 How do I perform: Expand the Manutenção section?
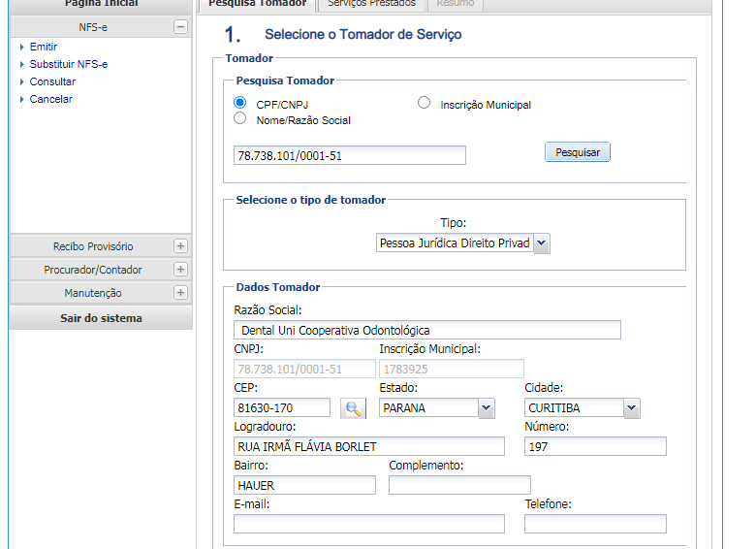coord(180,293)
